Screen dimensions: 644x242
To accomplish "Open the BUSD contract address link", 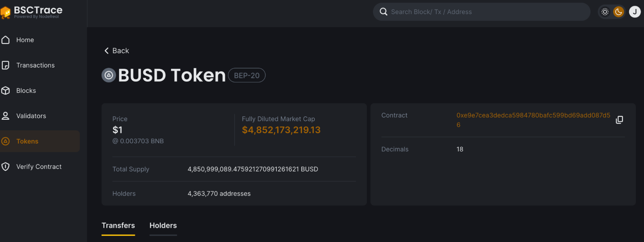I will (x=533, y=116).
